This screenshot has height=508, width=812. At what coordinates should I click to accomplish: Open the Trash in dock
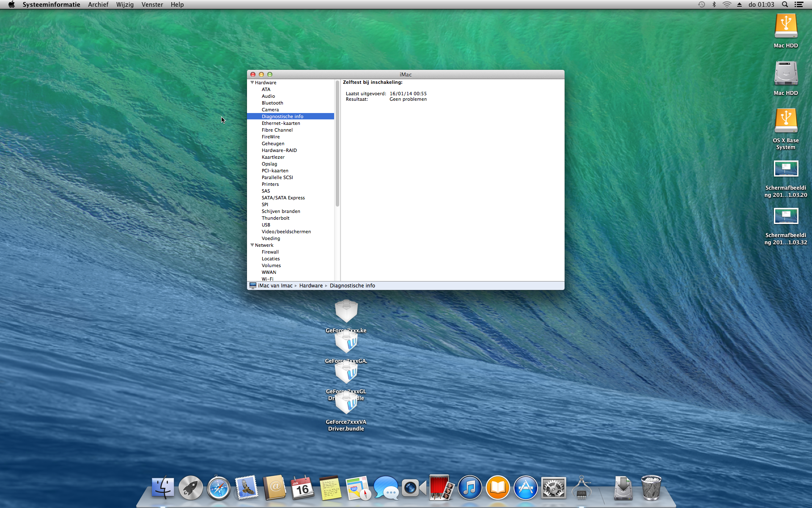[651, 488]
